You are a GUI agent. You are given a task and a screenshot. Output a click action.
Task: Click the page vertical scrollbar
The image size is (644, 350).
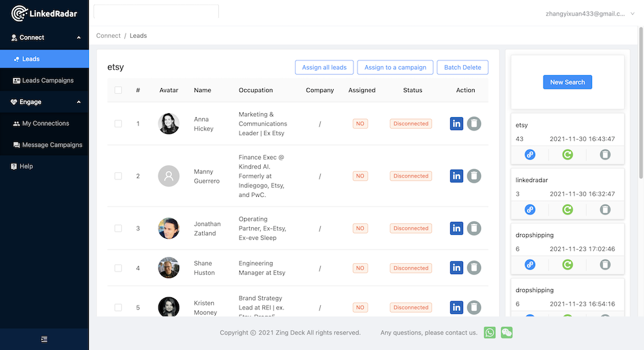(x=641, y=102)
